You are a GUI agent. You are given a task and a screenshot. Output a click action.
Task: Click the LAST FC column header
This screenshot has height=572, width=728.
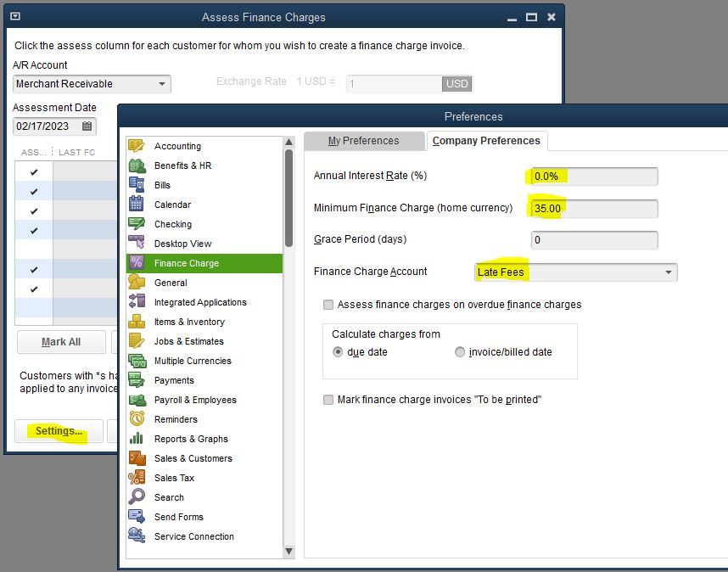pos(76,152)
